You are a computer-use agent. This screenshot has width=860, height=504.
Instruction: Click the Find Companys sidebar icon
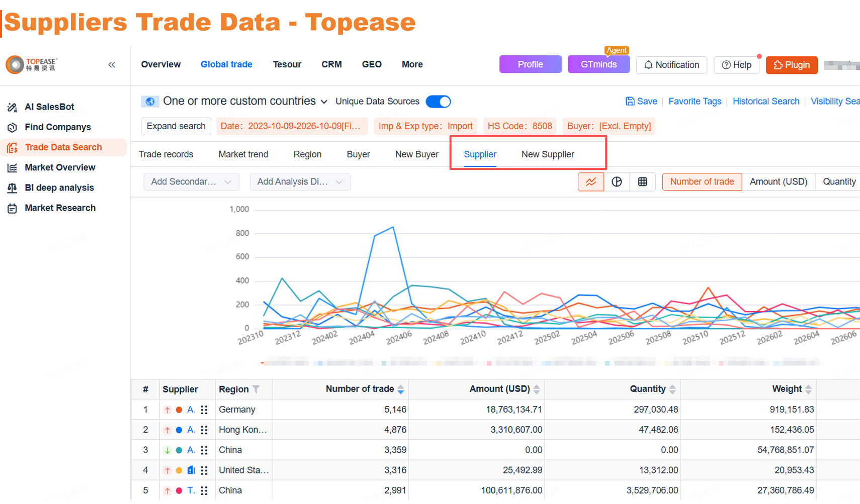pyautogui.click(x=13, y=127)
